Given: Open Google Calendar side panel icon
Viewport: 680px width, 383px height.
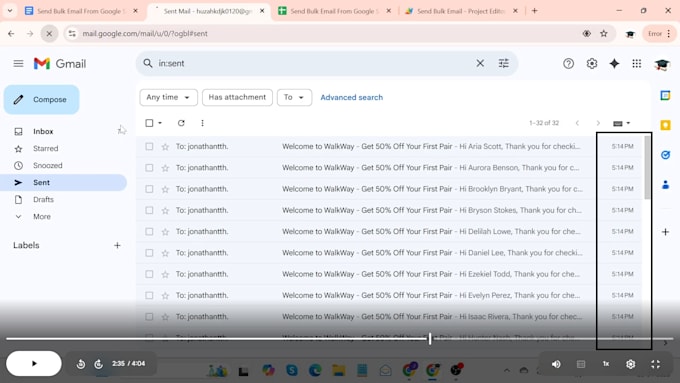Looking at the screenshot, I should pos(665,95).
